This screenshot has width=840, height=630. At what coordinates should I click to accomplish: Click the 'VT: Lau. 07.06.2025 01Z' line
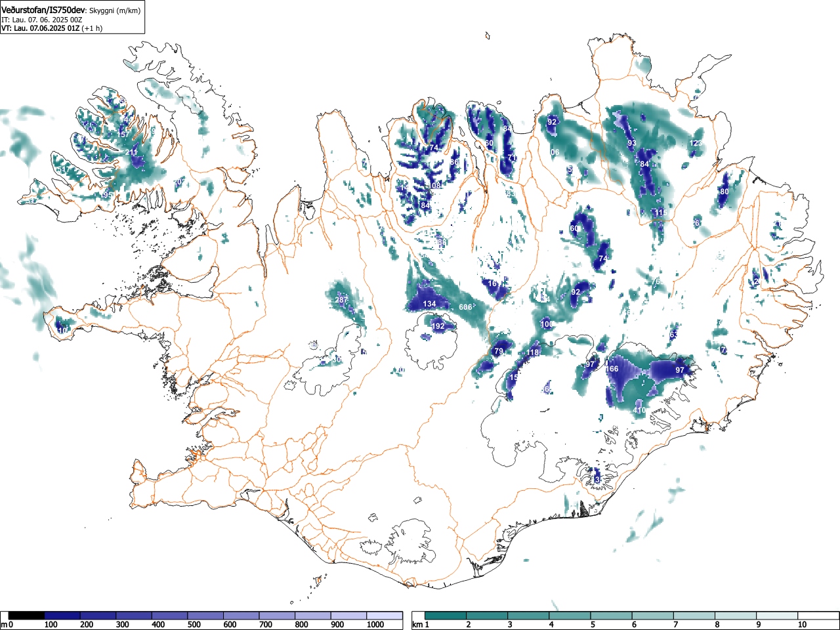tap(41, 28)
